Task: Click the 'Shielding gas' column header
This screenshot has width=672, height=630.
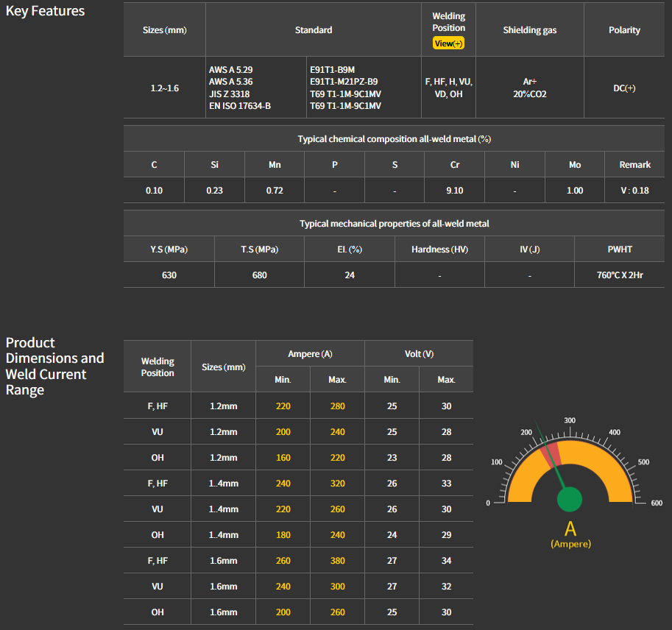Action: point(529,30)
